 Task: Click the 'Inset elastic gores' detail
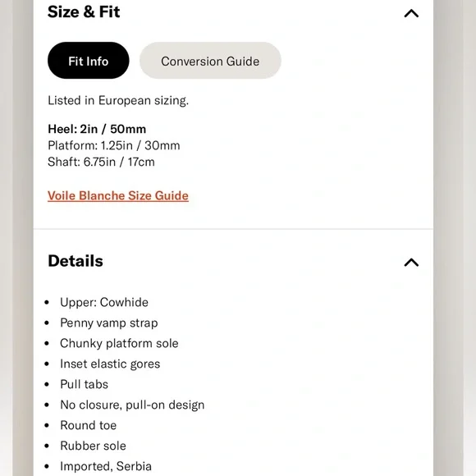pyautogui.click(x=110, y=364)
